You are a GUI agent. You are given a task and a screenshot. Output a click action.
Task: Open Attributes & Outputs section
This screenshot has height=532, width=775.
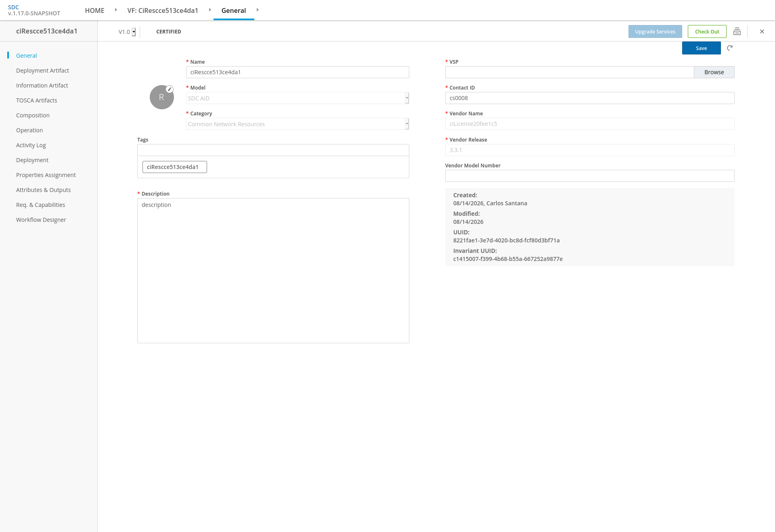coord(44,190)
